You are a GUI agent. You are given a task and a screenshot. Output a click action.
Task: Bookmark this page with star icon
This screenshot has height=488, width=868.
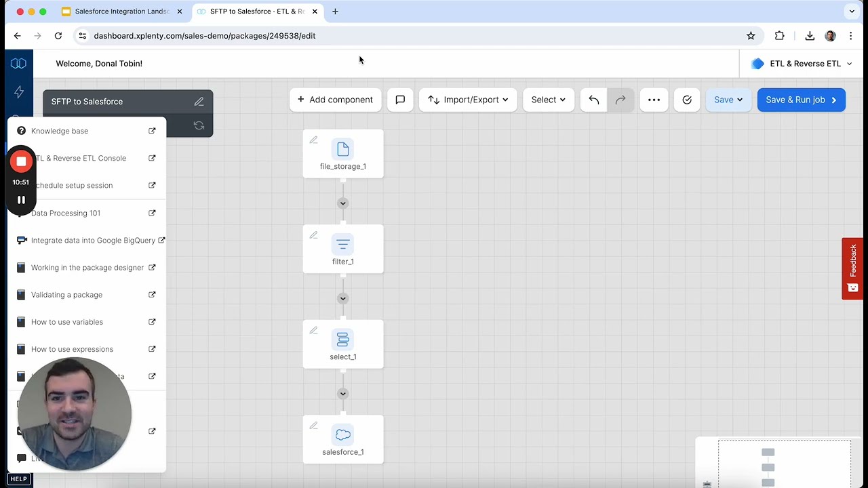point(751,36)
